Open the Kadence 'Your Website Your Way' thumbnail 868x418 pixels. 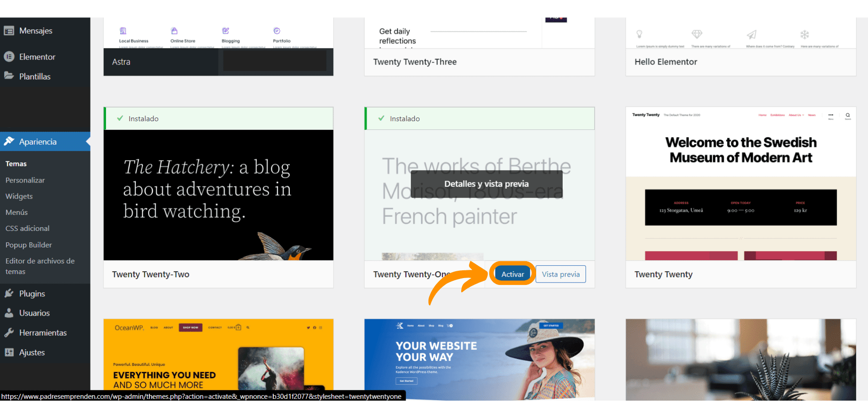479,359
